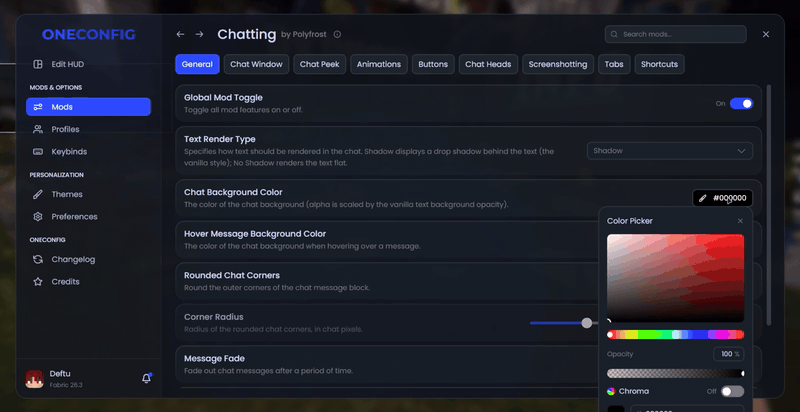Click the Chroma color wheel icon
The image size is (800, 412).
click(611, 392)
